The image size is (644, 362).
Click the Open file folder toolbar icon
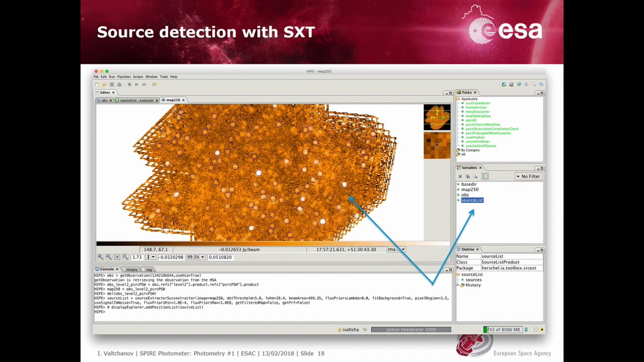pos(104,84)
